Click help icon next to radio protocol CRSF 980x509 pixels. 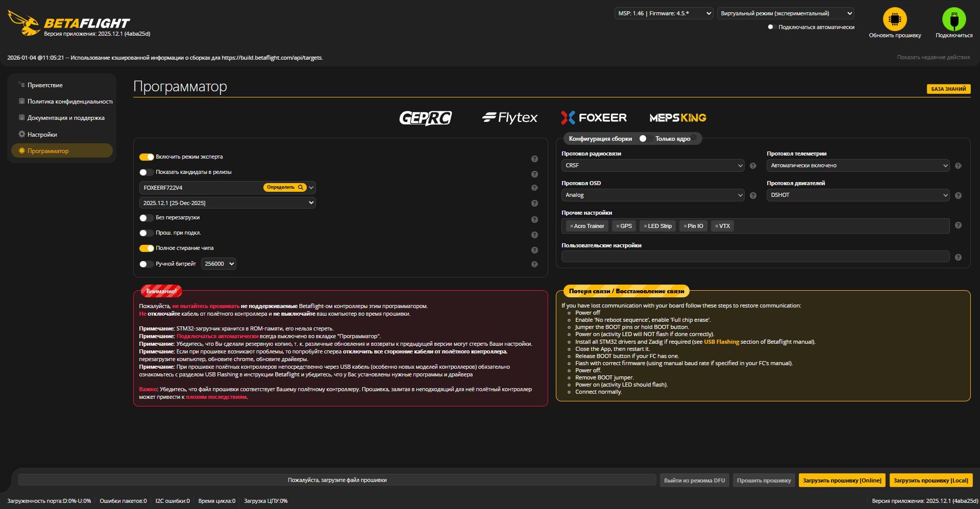753,166
